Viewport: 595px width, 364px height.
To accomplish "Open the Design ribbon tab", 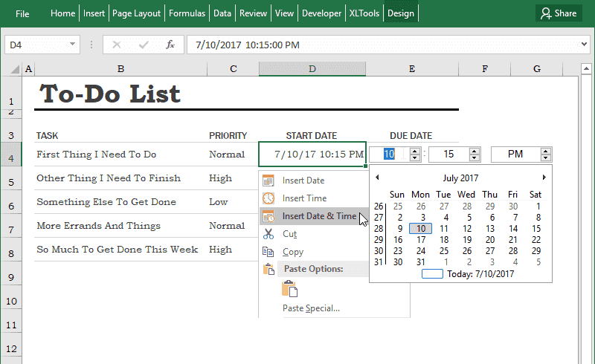I will coord(401,13).
